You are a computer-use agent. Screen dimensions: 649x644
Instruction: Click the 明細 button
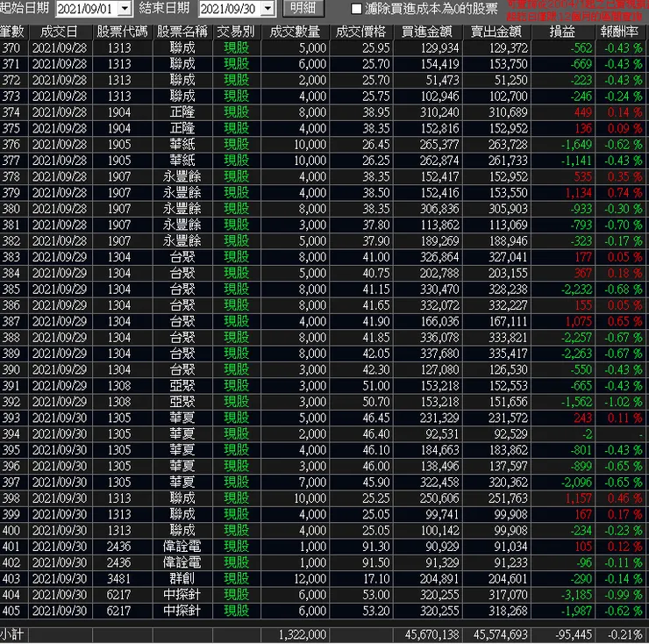[x=303, y=8]
